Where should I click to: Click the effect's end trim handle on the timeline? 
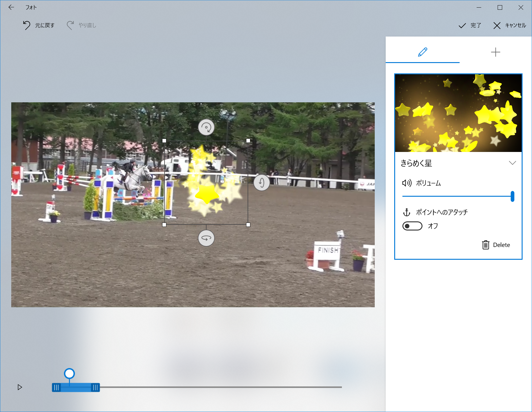tap(95, 387)
